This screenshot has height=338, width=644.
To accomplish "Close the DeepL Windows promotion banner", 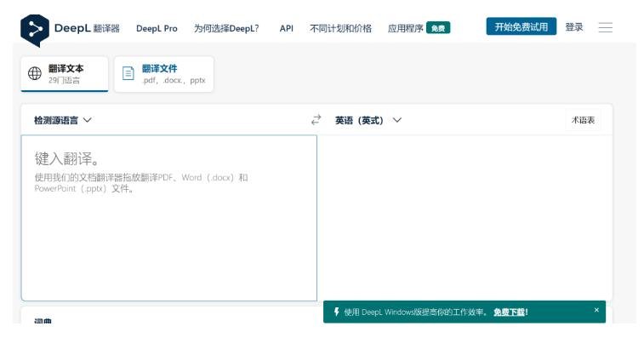I will [596, 310].
